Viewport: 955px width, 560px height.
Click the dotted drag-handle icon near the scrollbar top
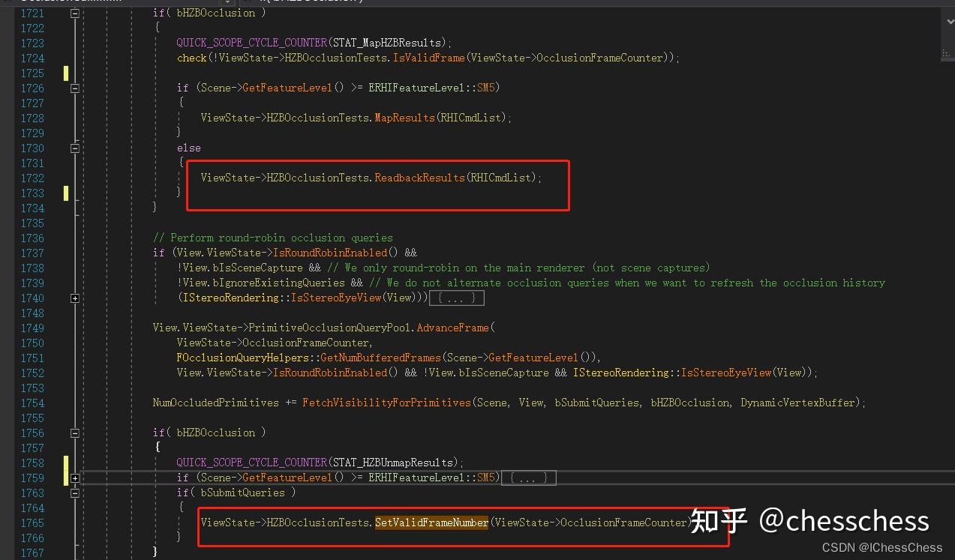tap(947, 54)
